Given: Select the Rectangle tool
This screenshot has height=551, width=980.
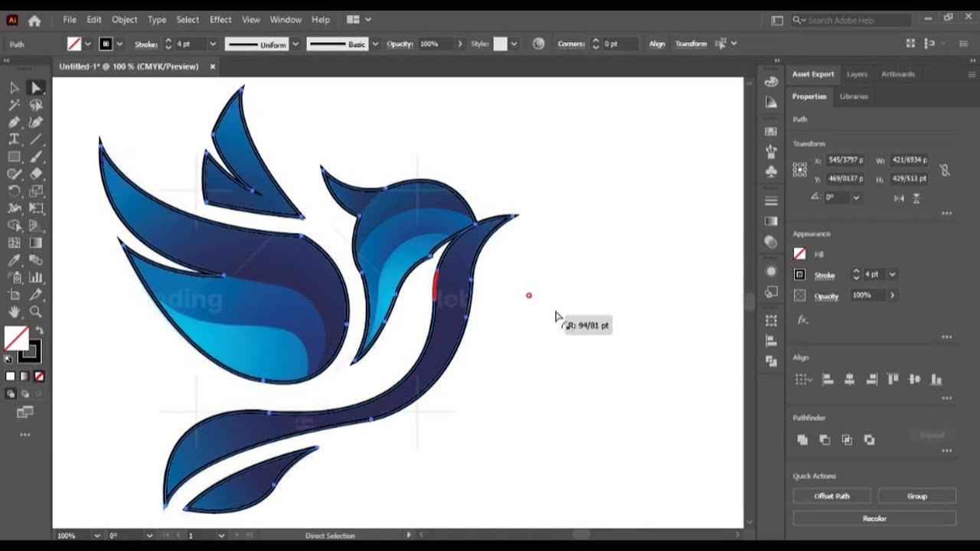Looking at the screenshot, I should [x=14, y=157].
